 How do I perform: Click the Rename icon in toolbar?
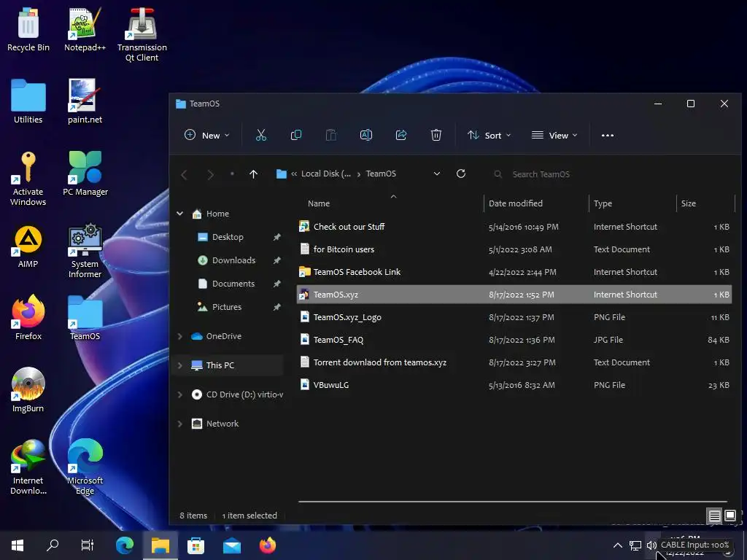pyautogui.click(x=366, y=135)
